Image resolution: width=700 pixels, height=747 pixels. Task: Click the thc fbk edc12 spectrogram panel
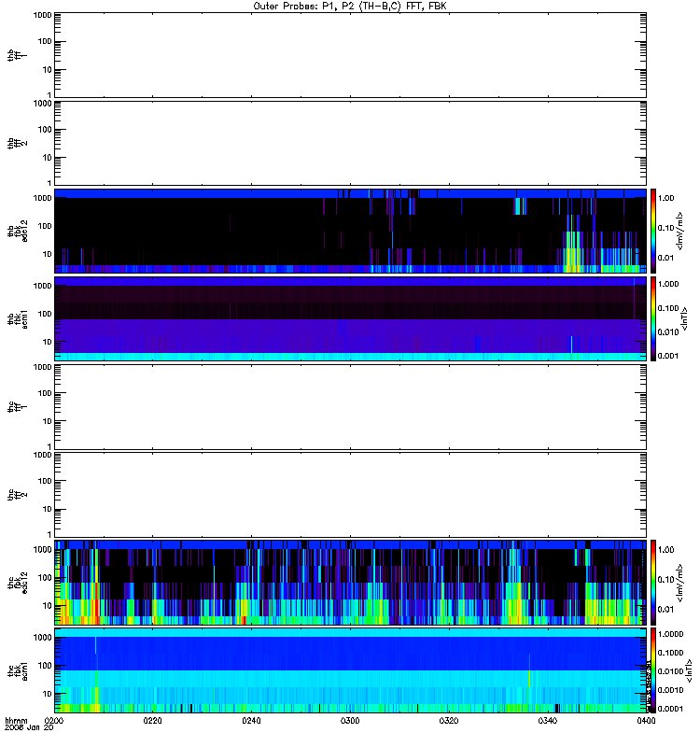(x=351, y=583)
